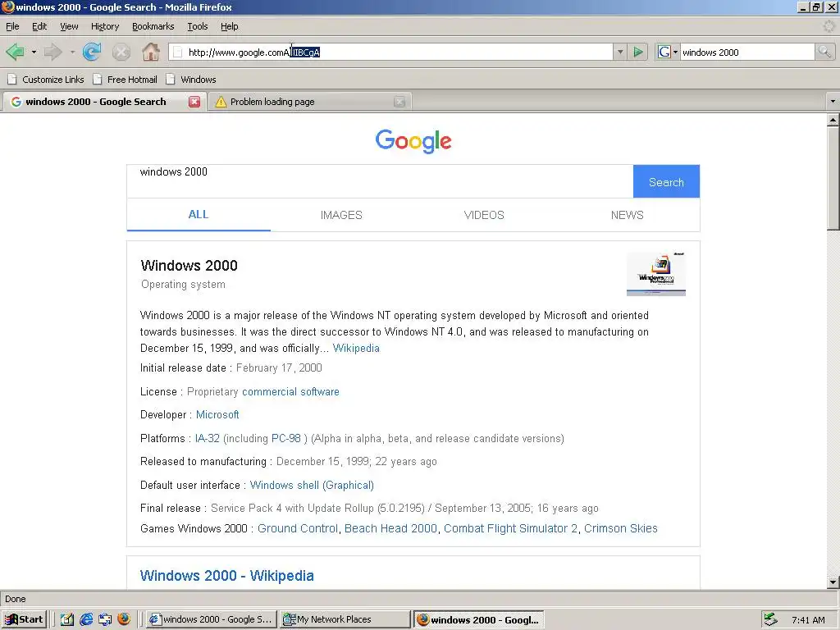The width and height of the screenshot is (840, 630).
Task: Open the Help menu
Action: pos(230,26)
